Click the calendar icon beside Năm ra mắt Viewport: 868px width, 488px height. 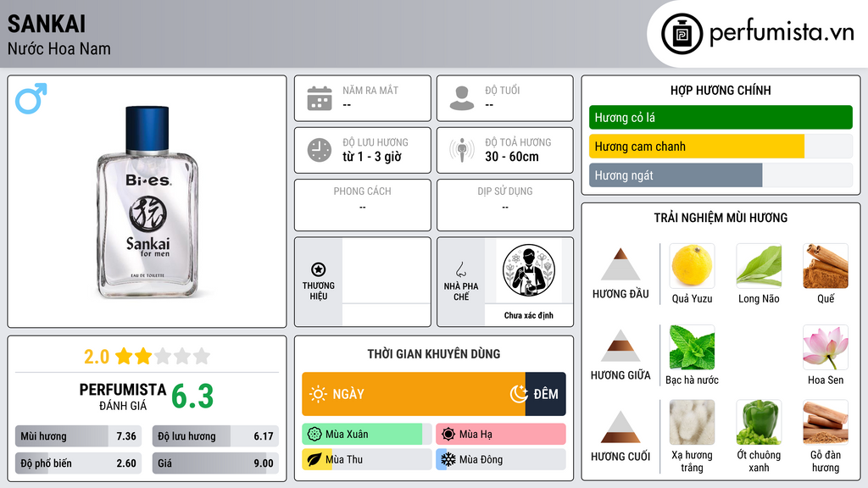point(320,98)
